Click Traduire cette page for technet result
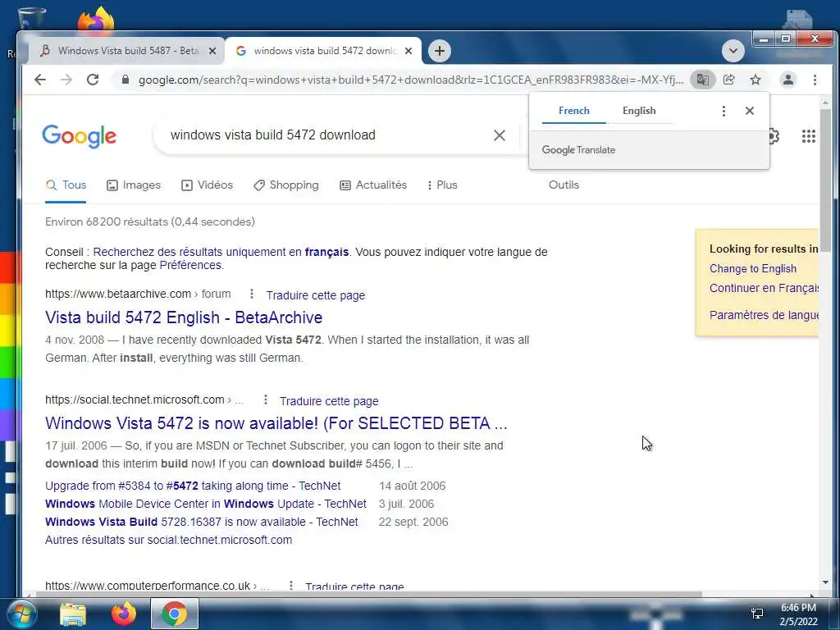The width and height of the screenshot is (840, 630). click(329, 402)
